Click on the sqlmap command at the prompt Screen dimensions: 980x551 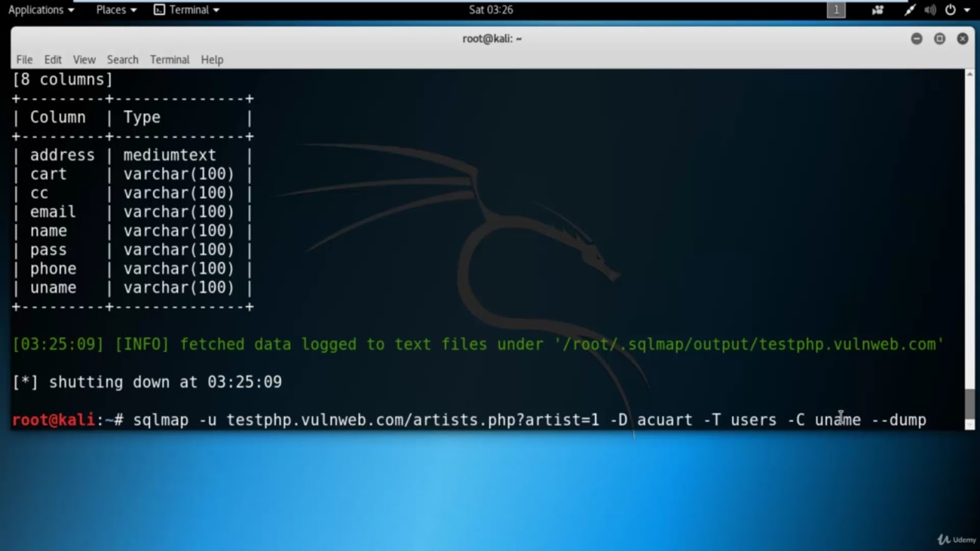point(161,420)
